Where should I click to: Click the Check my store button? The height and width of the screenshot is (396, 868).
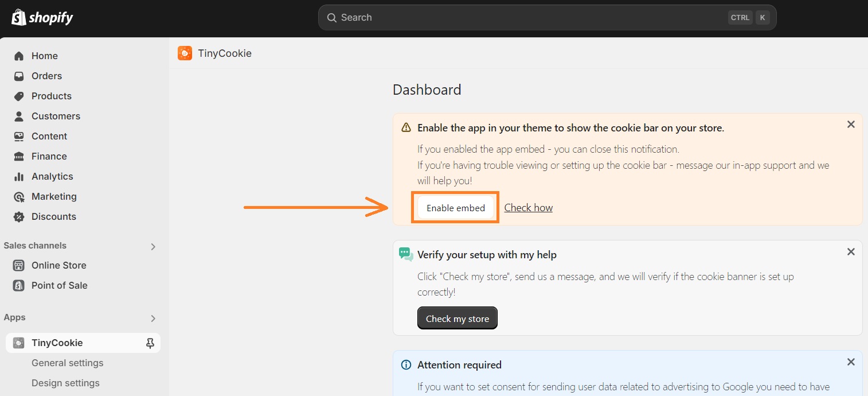457,318
